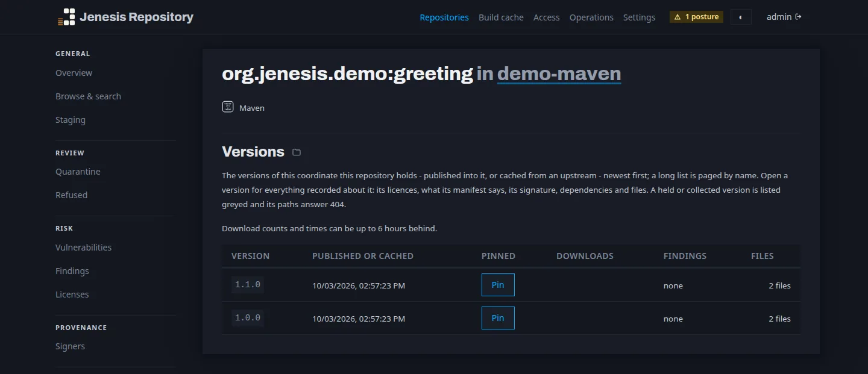Click the Jenesis Repository title text

[136, 17]
